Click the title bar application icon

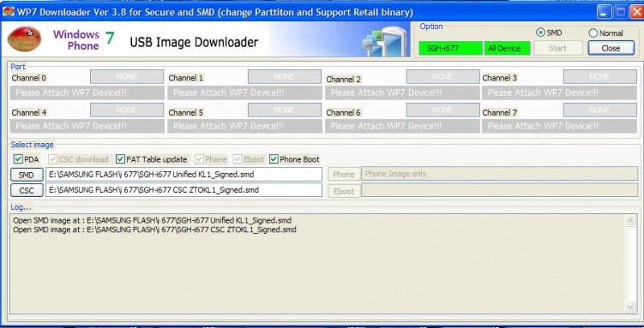coord(8,11)
